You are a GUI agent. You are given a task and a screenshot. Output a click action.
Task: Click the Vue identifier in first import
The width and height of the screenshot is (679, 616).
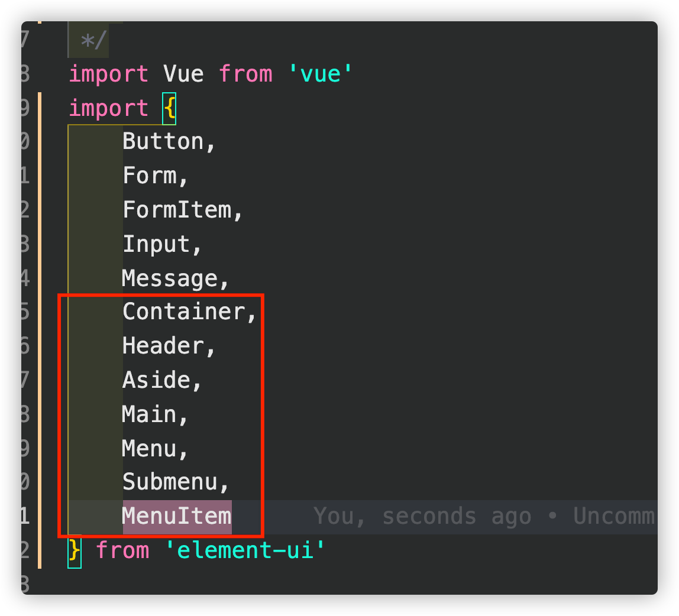183,74
